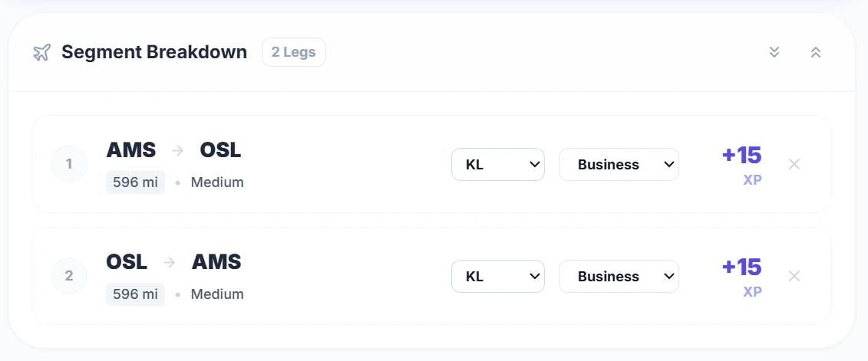
Task: Click the number 1 segment badge
Action: point(69,164)
